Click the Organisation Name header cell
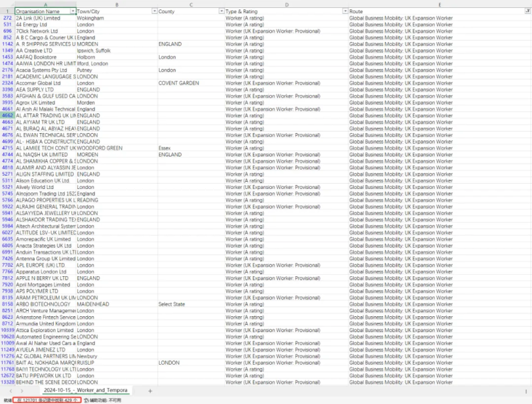Image resolution: width=532 pixels, height=404 pixels. pyautogui.click(x=45, y=11)
